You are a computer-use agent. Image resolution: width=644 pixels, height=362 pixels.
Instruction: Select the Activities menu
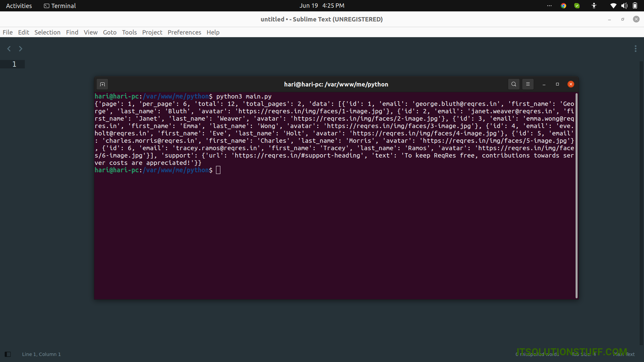(18, 5)
